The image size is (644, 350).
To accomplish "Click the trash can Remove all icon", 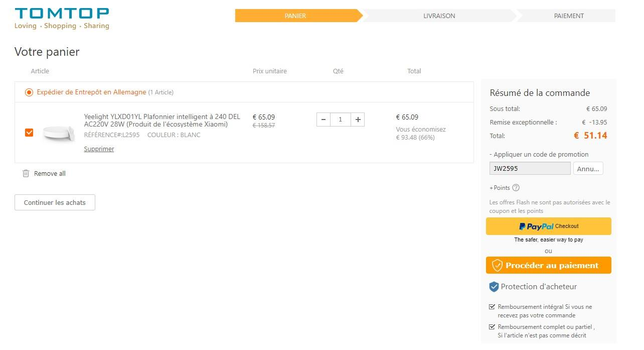I will (26, 174).
